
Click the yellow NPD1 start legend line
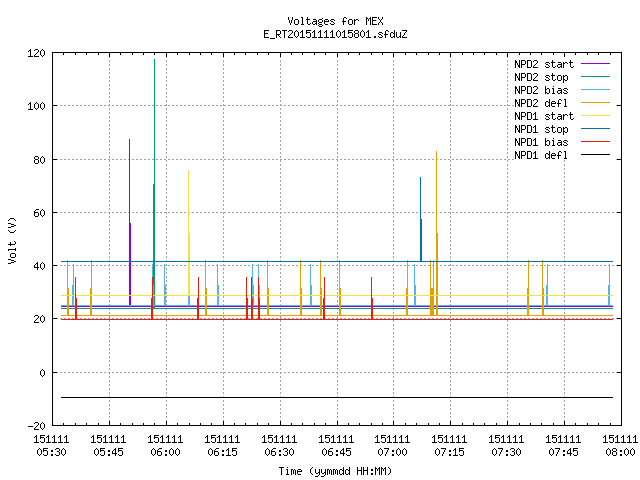click(x=595, y=116)
